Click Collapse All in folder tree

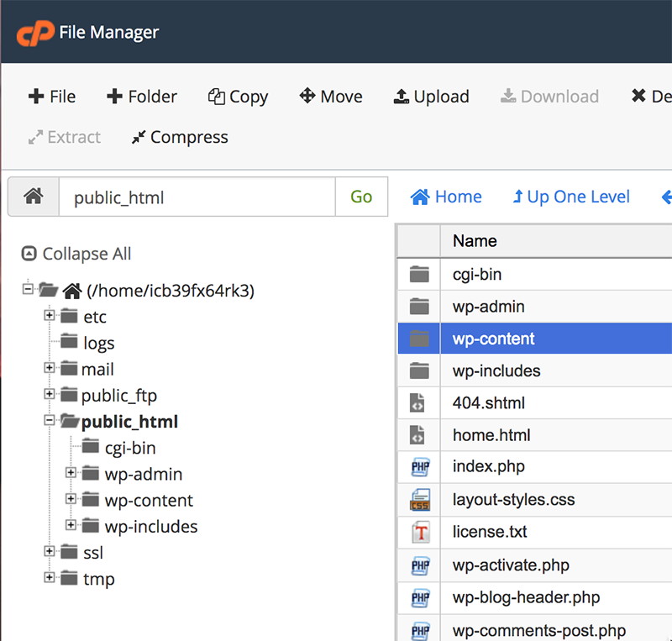(x=76, y=254)
